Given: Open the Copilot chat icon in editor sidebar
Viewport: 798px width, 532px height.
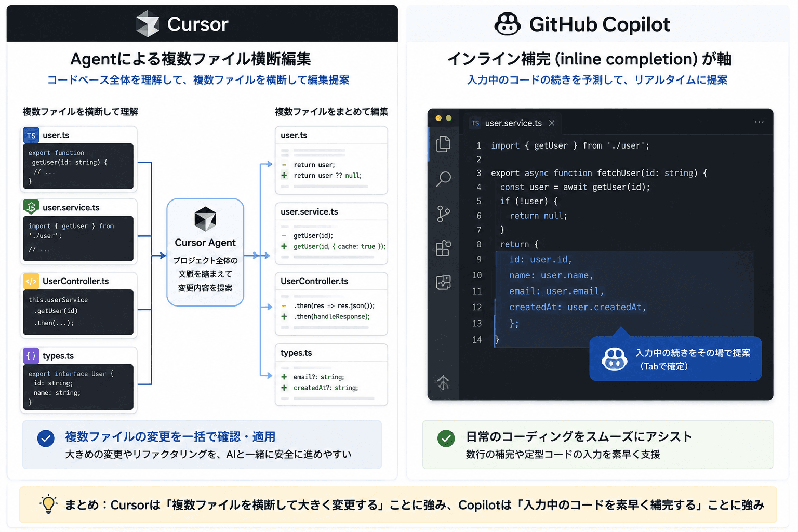Looking at the screenshot, I should click(443, 282).
